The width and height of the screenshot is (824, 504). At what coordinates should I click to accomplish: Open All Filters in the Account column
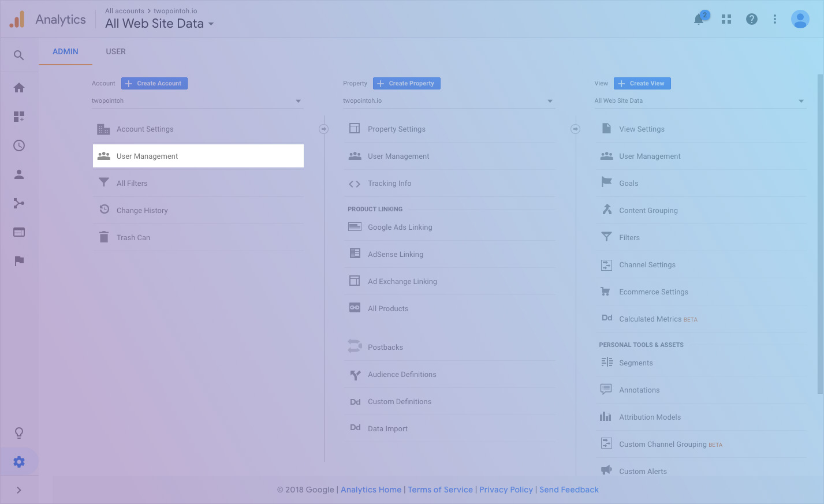(x=198, y=183)
